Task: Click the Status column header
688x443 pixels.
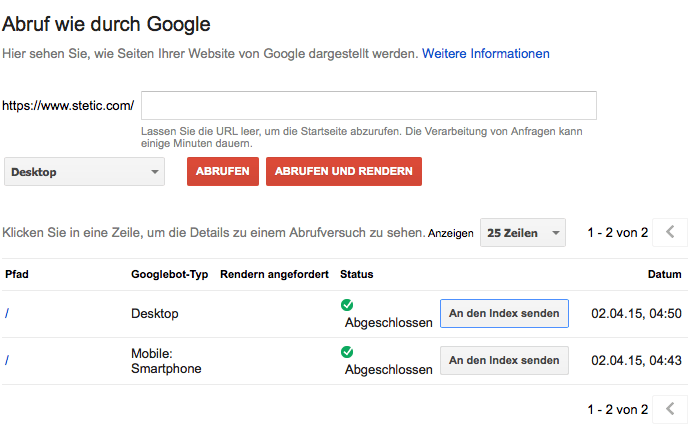Action: coord(356,274)
